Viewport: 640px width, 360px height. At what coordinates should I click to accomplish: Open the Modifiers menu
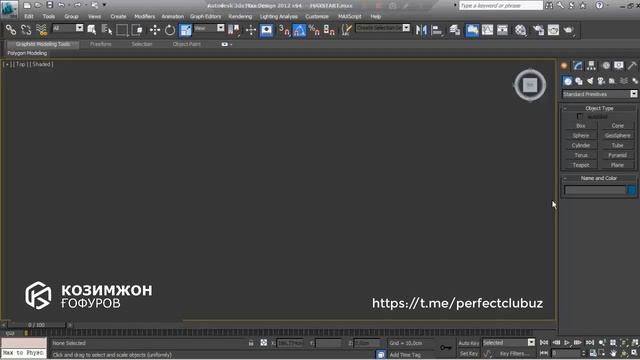pos(144,16)
